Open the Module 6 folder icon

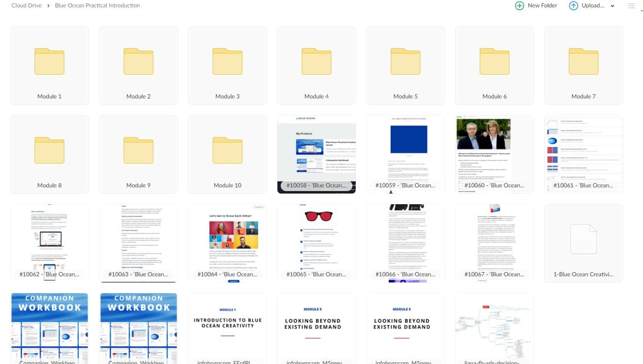click(495, 62)
